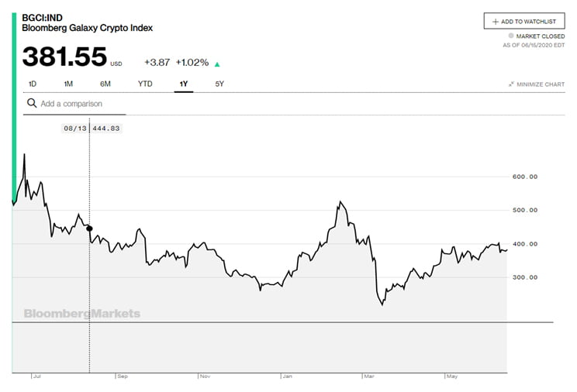
Task: Click the Bloomberg Galaxy Crypto Index title
Action: tap(87, 28)
